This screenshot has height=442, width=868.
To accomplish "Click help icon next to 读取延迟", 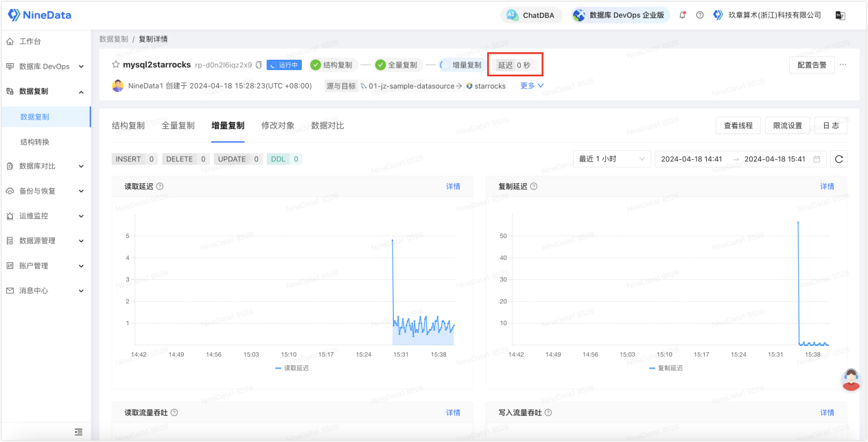I will pyautogui.click(x=159, y=186).
